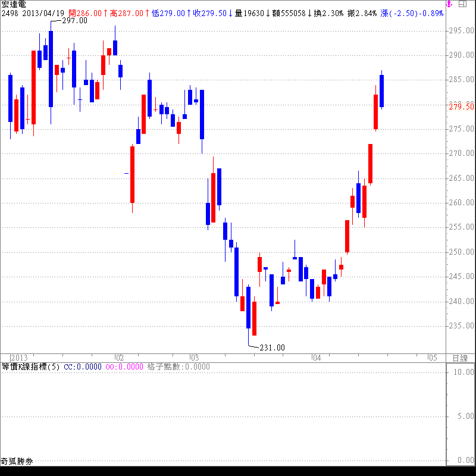Click the 2013 year marker on time axis

[19, 358]
